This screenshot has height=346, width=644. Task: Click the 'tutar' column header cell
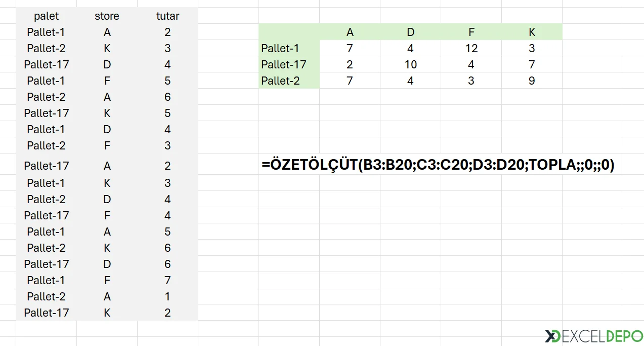[167, 16]
